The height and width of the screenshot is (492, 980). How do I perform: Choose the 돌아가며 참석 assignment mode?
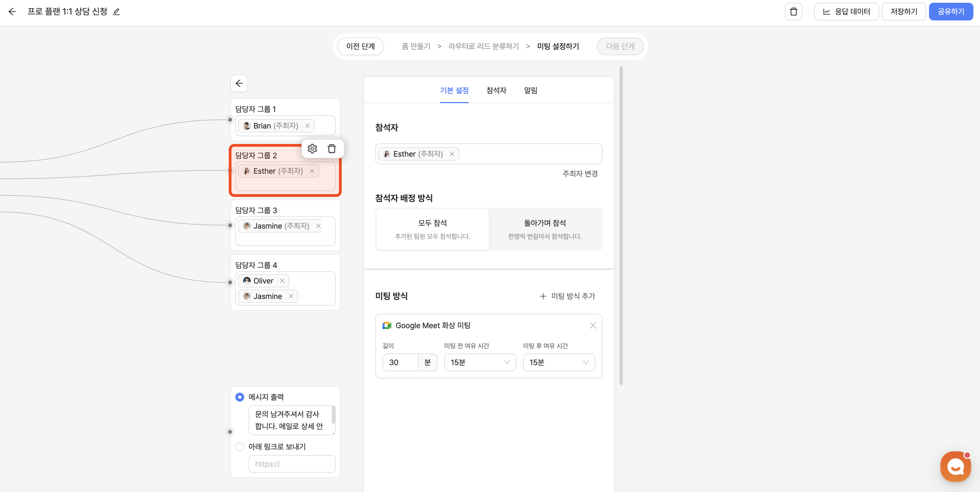[x=545, y=229]
